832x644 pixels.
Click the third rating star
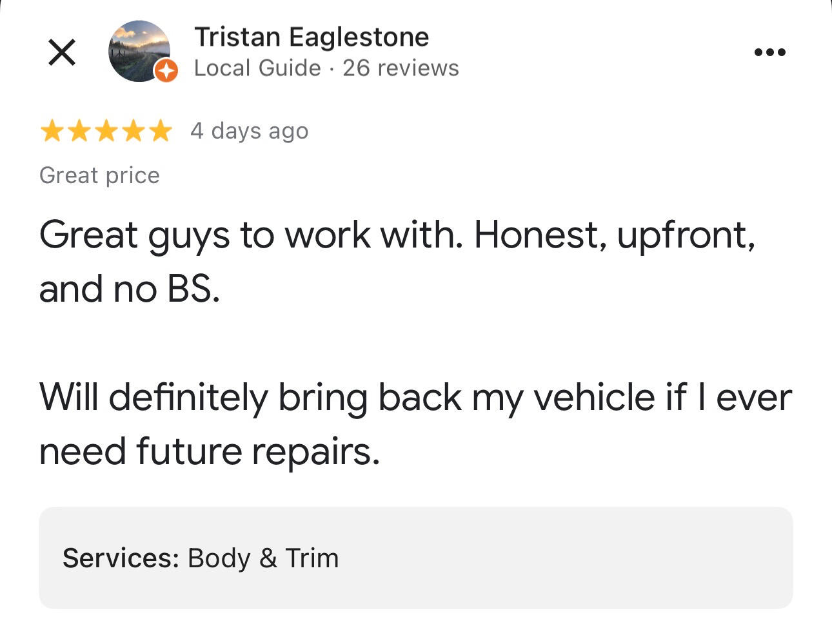(x=106, y=132)
